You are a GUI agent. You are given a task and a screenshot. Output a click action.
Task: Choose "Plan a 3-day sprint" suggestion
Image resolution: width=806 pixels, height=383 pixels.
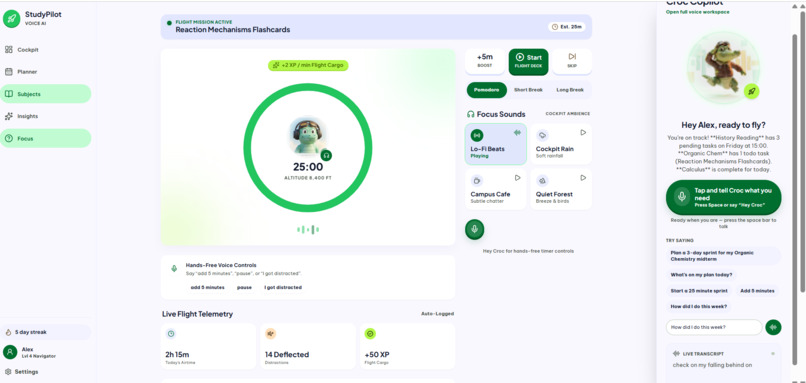pos(723,256)
